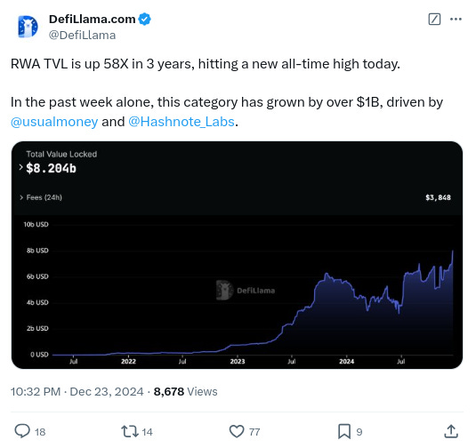Click the blue verified badge

click(x=144, y=19)
